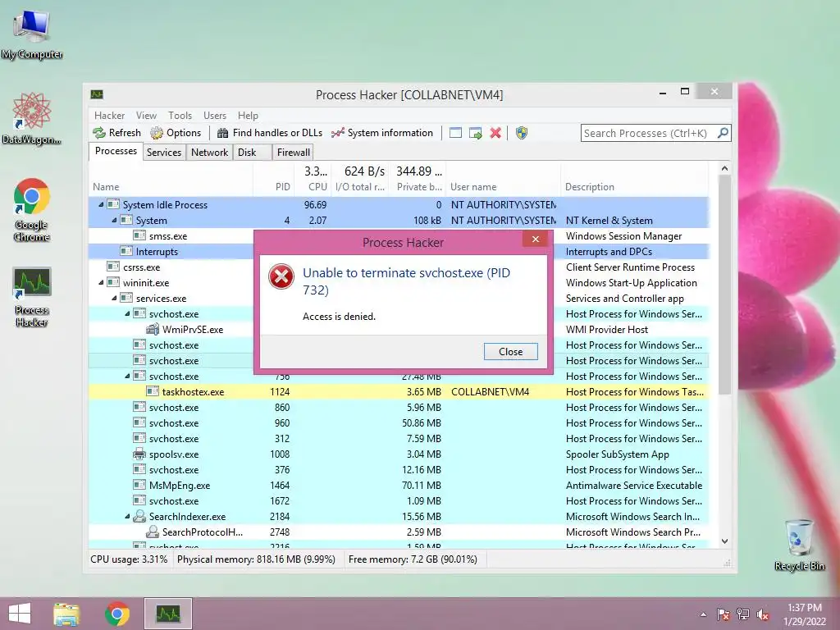Open System information graph window
840x630 pixels.
point(382,133)
